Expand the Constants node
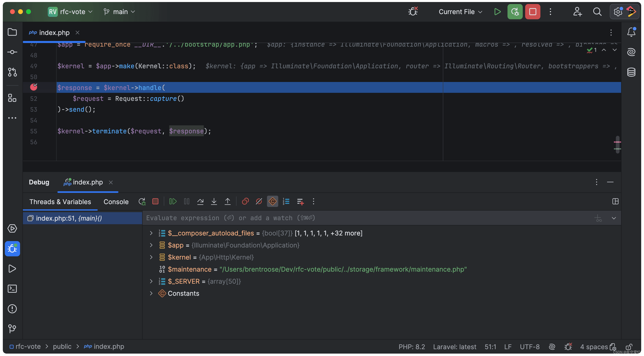The width and height of the screenshot is (644, 356). pos(151,293)
